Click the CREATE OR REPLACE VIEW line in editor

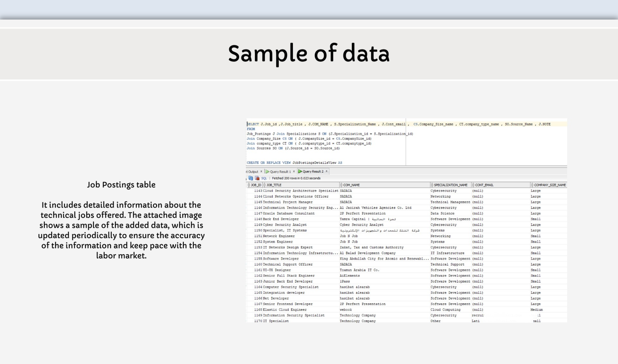click(x=294, y=163)
